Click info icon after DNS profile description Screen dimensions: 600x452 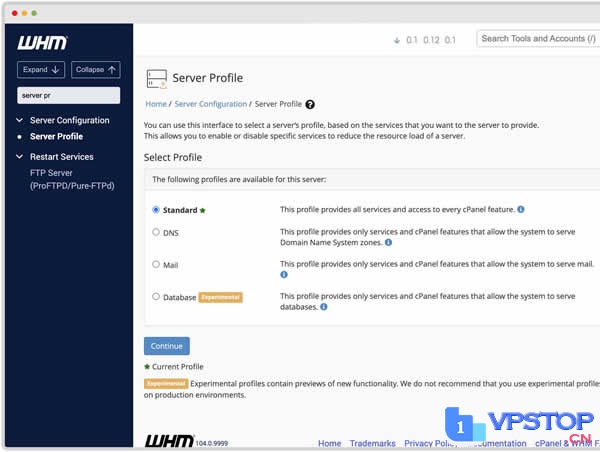[388, 242]
